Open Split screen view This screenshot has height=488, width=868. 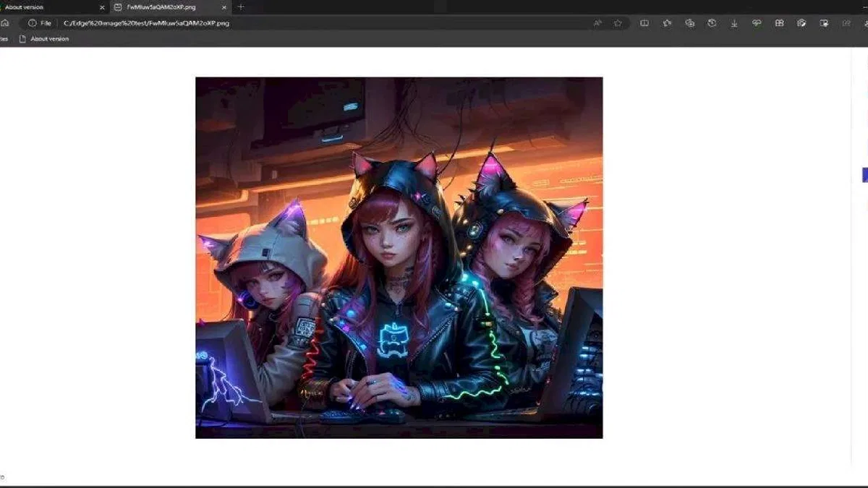tap(644, 23)
